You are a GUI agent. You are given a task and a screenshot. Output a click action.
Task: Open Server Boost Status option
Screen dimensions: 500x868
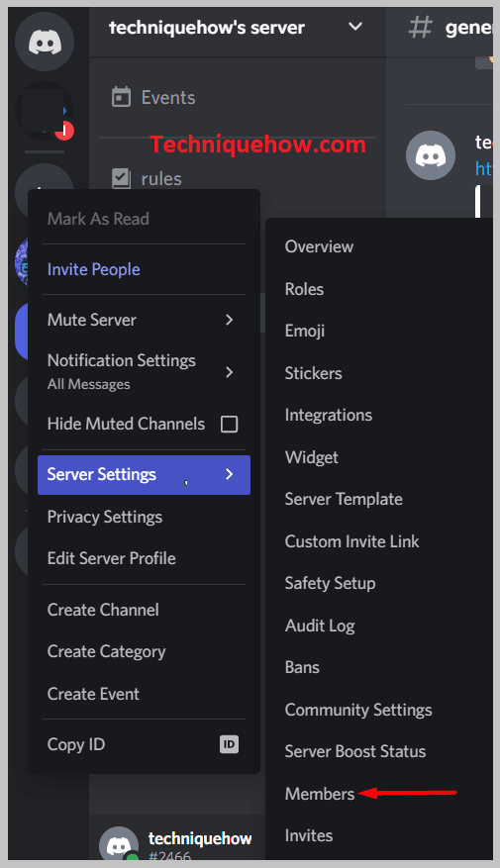(x=354, y=752)
